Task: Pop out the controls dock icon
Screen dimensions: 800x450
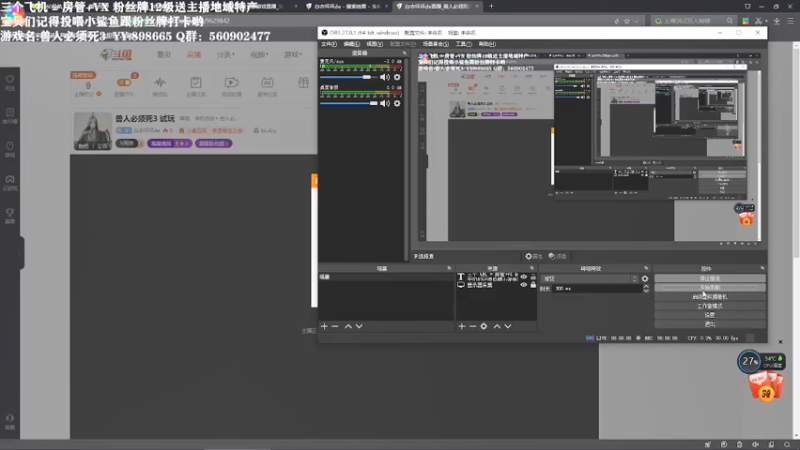Action: (762, 268)
